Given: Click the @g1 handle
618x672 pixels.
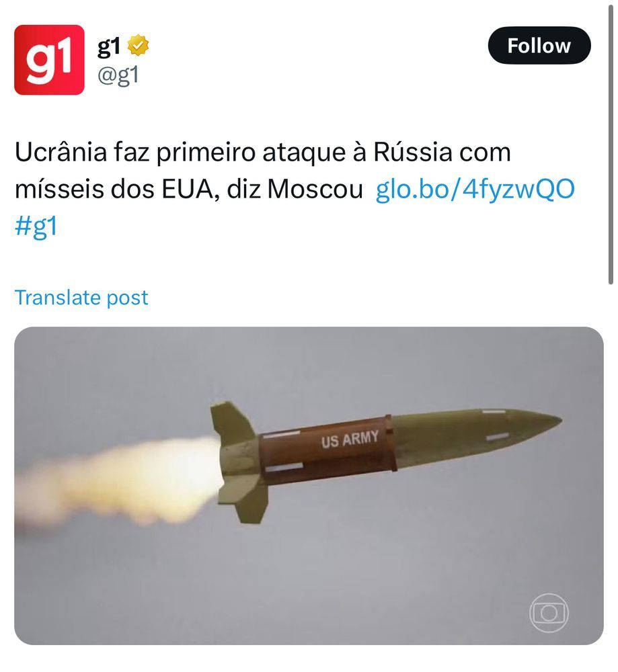Looking at the screenshot, I should click(118, 75).
